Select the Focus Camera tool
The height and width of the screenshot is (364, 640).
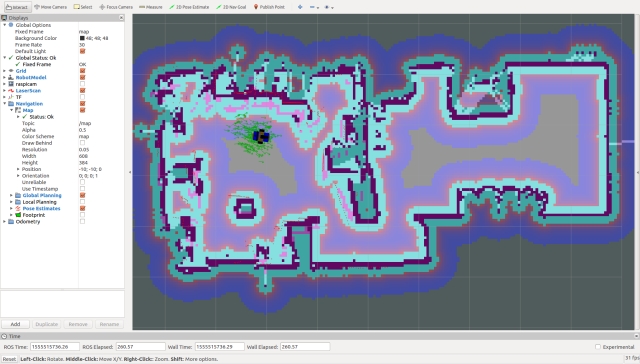point(116,7)
